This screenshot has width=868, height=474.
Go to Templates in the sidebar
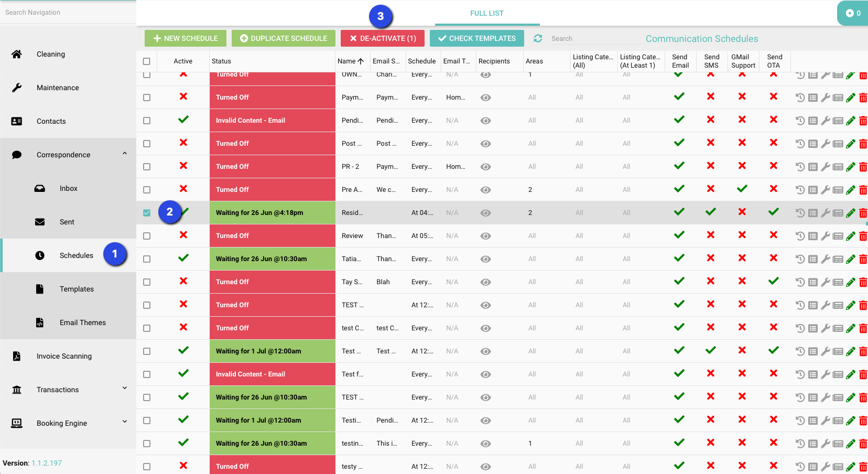tap(77, 289)
